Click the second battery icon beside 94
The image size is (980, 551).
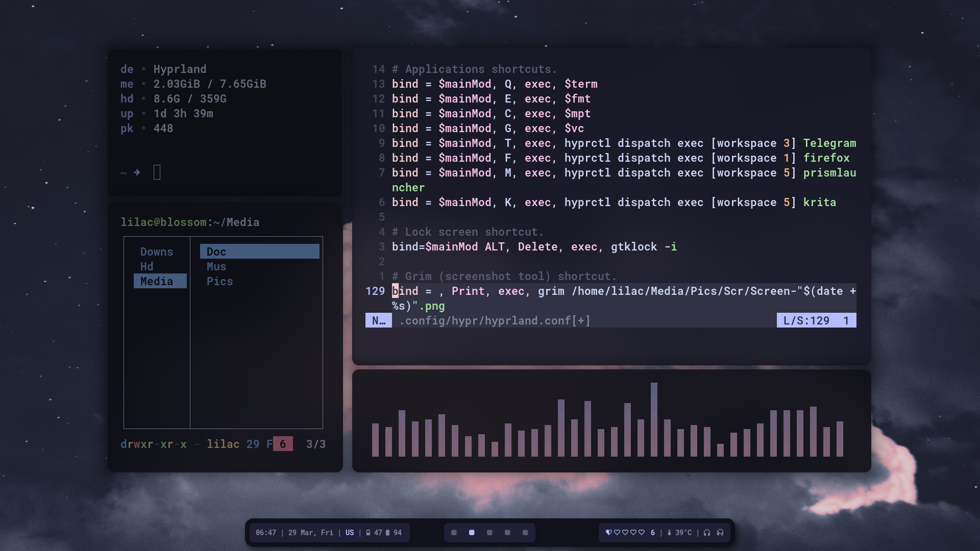pyautogui.click(x=387, y=533)
